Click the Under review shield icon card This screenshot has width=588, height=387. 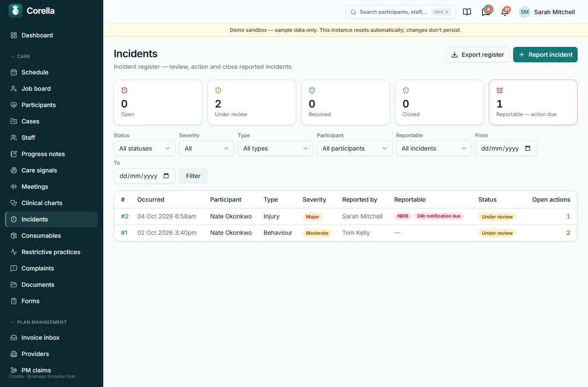coord(252,102)
